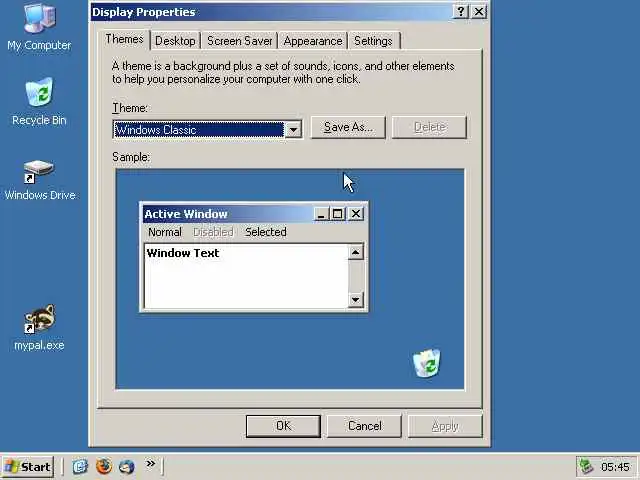Click the disabled Apply button
Image resolution: width=640 pixels, height=480 pixels.
pyautogui.click(x=445, y=426)
